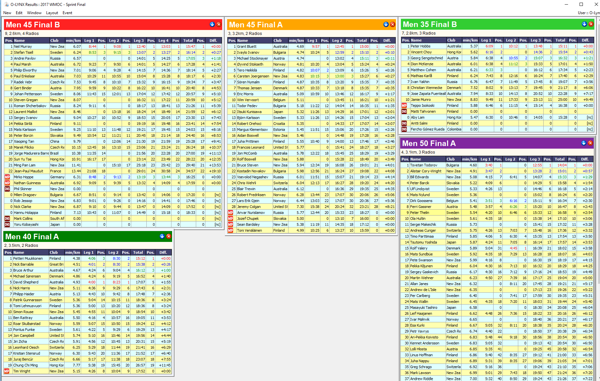Image resolution: width=600 pixels, height=381 pixels.
Task: Open the Layout menu
Action: [x=52, y=13]
